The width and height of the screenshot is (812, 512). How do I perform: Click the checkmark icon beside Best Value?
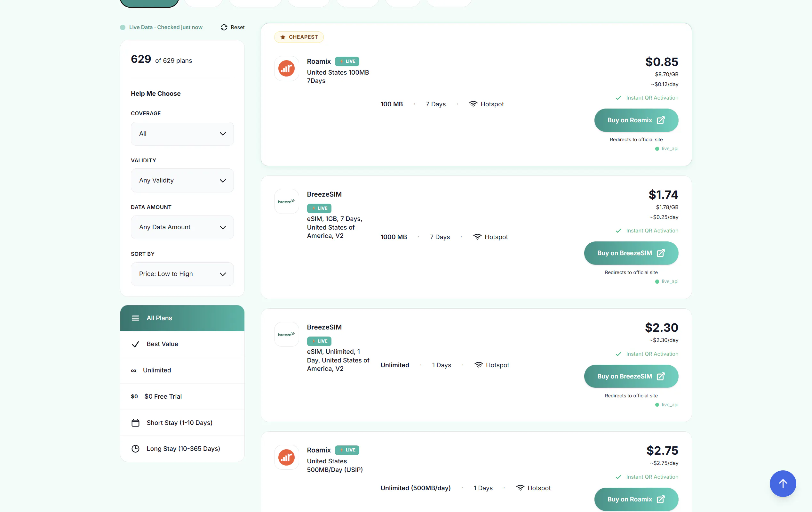pos(135,344)
